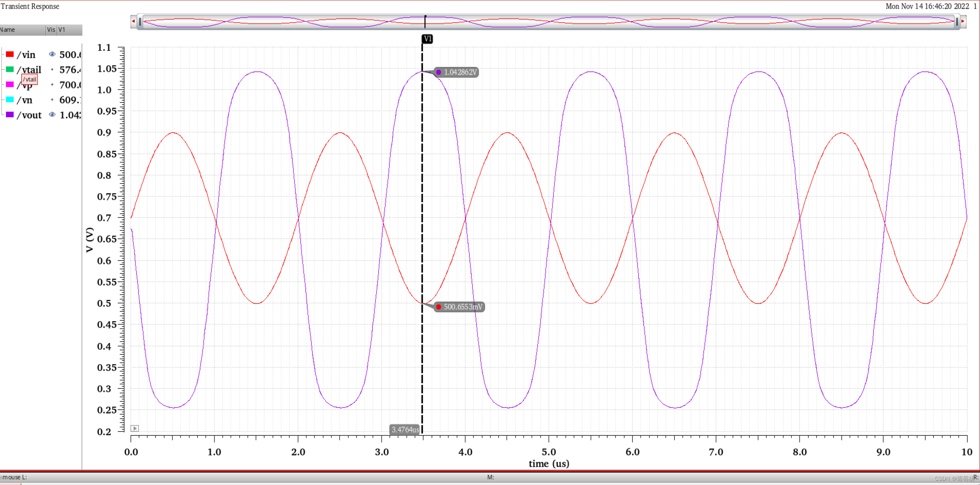The height and width of the screenshot is (485, 980).
Task: Select the /vin signal name
Action: (x=26, y=55)
